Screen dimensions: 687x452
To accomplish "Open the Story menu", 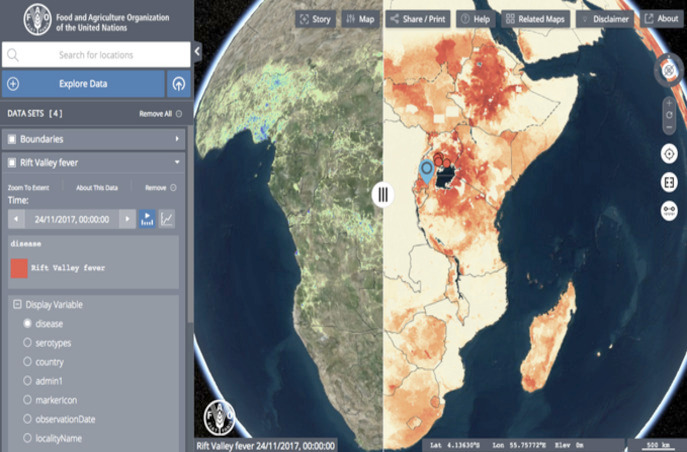I will tap(314, 19).
